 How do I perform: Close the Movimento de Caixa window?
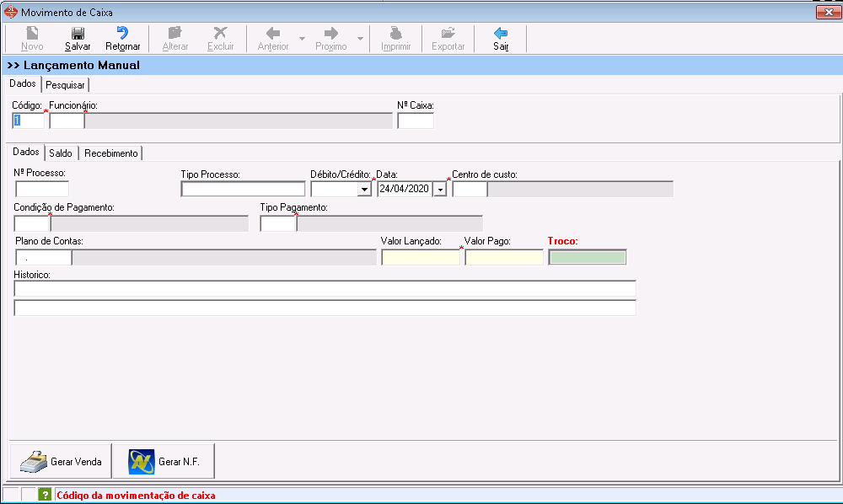pyautogui.click(x=829, y=12)
